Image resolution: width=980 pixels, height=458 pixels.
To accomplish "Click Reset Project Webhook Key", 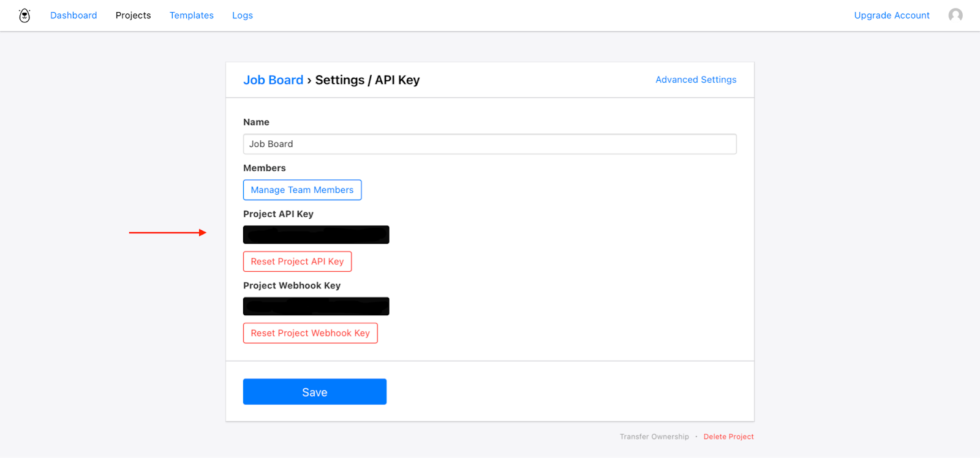I will [310, 333].
